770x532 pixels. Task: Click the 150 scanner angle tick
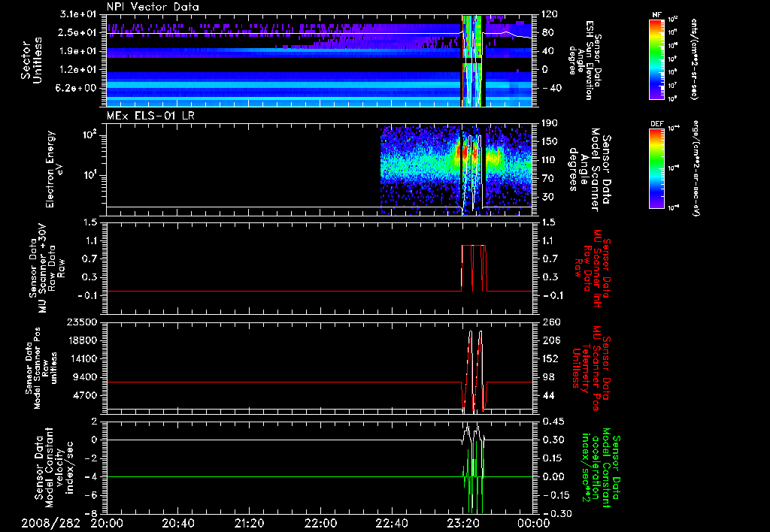click(551, 141)
